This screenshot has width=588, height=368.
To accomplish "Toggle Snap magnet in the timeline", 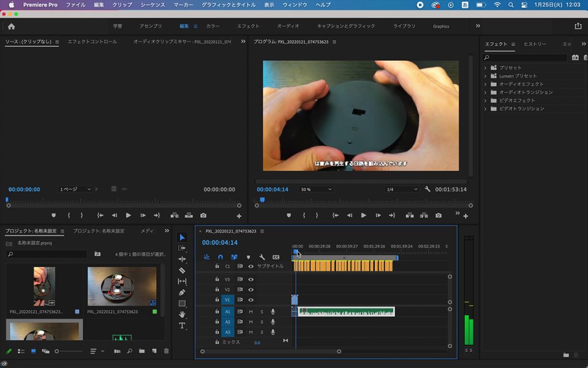I will coord(220,258).
